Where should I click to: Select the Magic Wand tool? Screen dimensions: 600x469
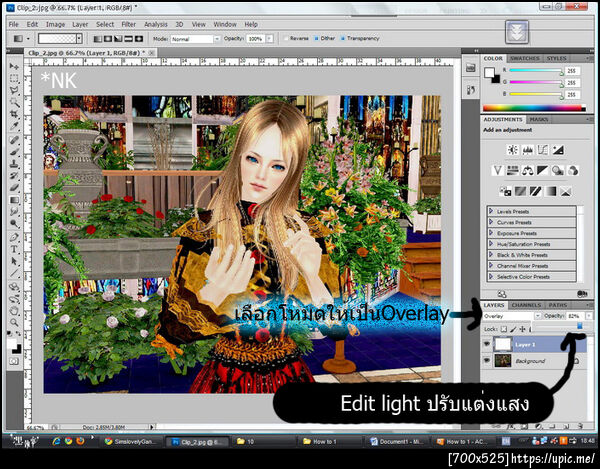[x=14, y=102]
